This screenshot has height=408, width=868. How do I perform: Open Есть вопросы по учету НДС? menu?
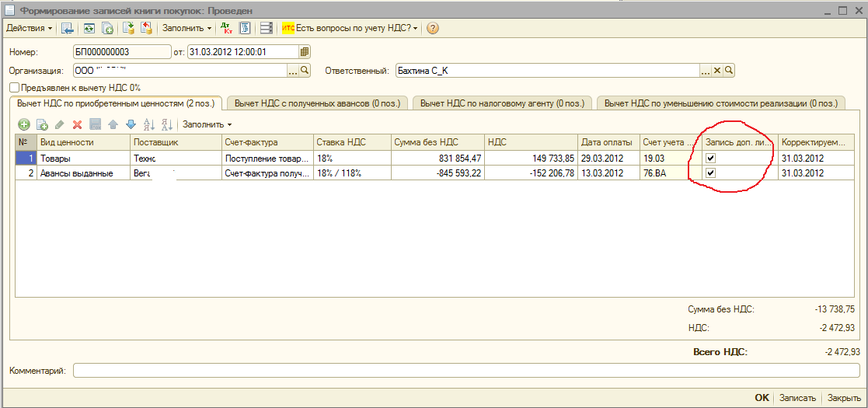pos(357,28)
